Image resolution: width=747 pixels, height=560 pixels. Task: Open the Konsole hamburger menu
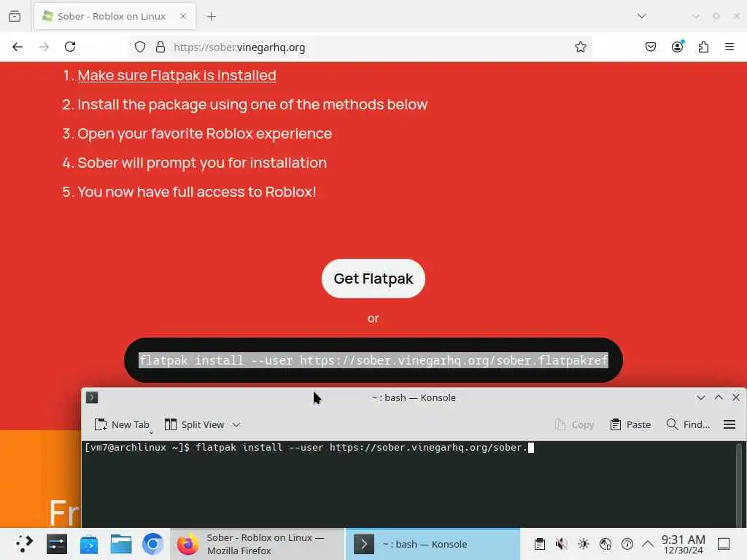(729, 424)
